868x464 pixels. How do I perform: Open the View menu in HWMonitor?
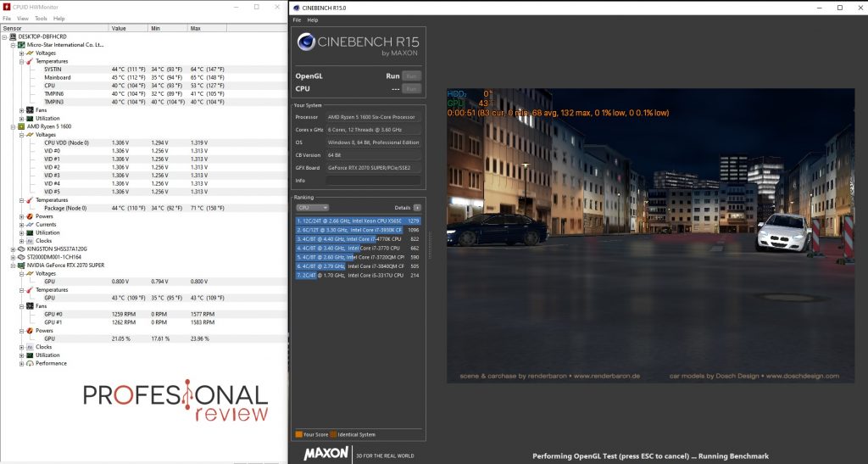pos(23,19)
